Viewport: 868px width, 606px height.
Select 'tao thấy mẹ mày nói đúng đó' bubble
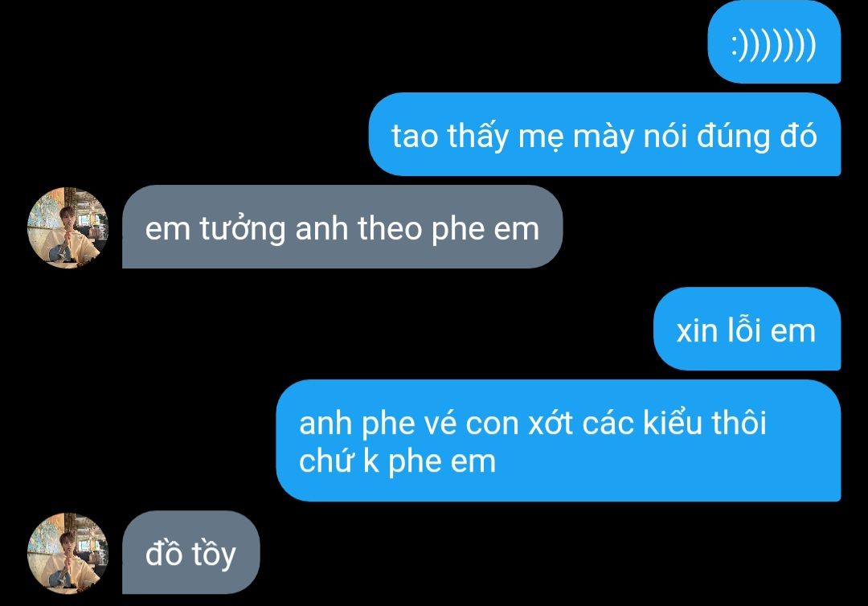click(x=604, y=134)
